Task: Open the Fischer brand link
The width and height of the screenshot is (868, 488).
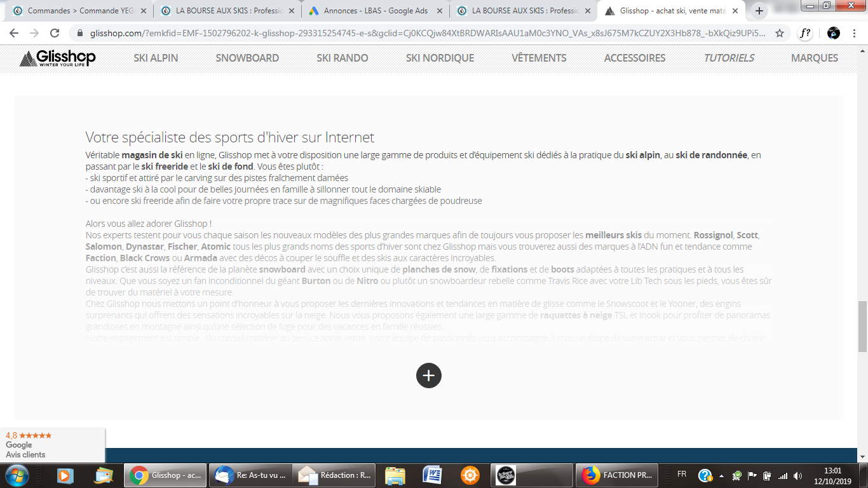Action: pos(182,247)
